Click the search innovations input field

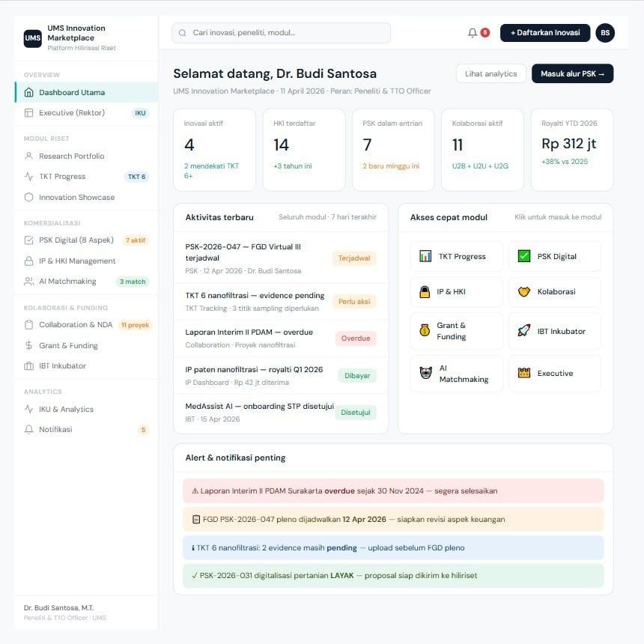[282, 33]
